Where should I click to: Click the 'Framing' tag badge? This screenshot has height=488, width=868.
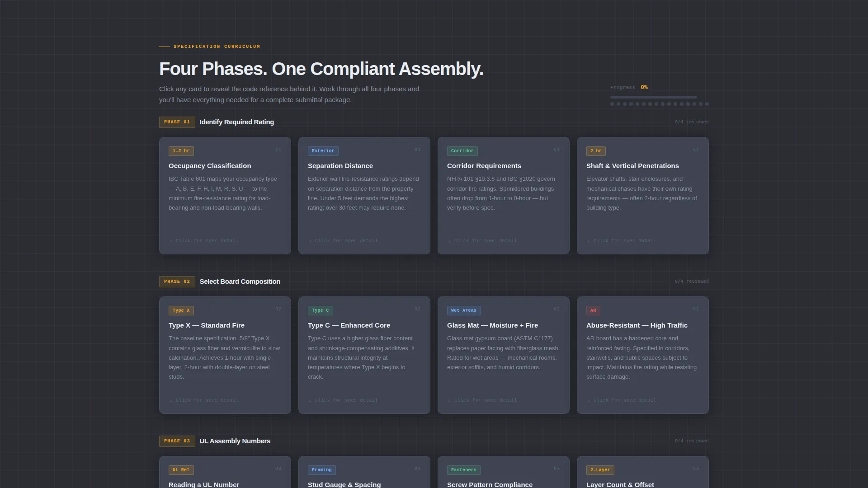321,470
